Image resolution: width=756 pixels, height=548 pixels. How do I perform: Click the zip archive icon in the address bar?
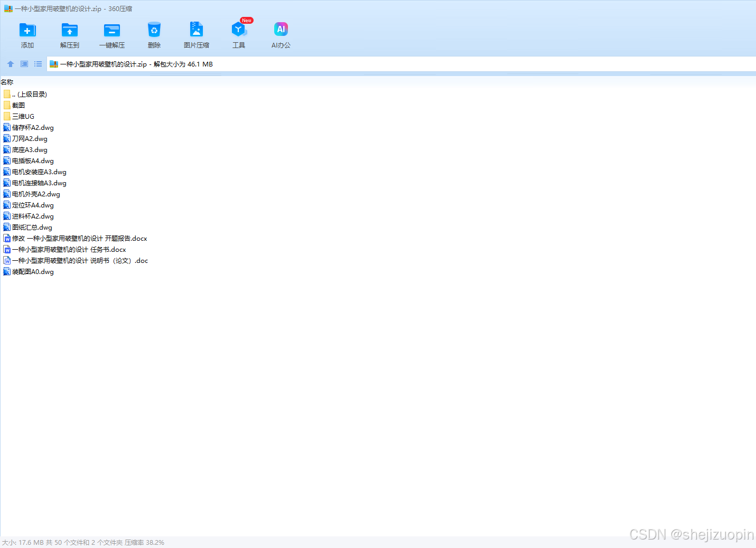pos(53,64)
